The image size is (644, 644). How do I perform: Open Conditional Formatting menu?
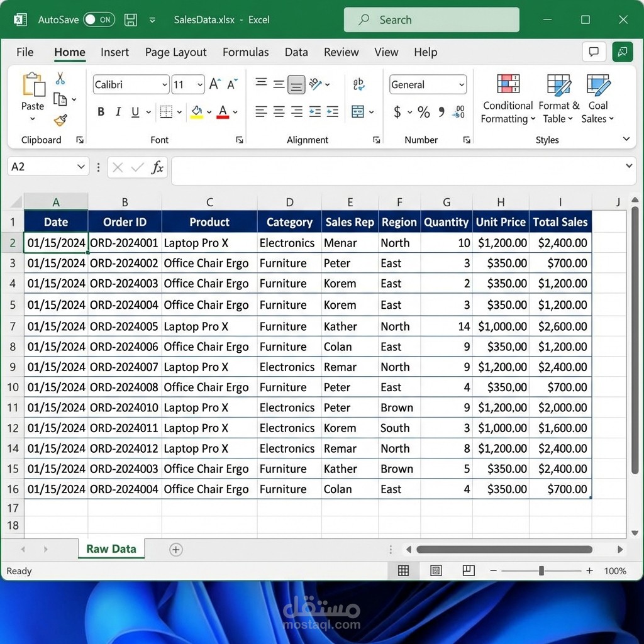click(x=508, y=99)
